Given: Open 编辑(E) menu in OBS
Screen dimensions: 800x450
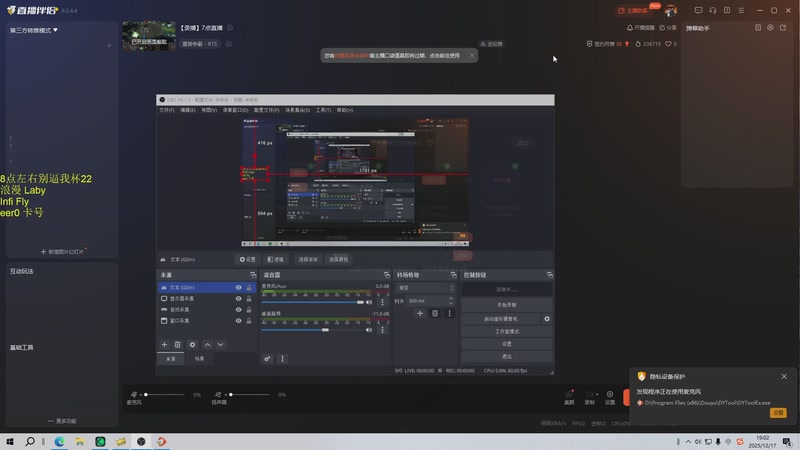Looking at the screenshot, I should pyautogui.click(x=188, y=110).
